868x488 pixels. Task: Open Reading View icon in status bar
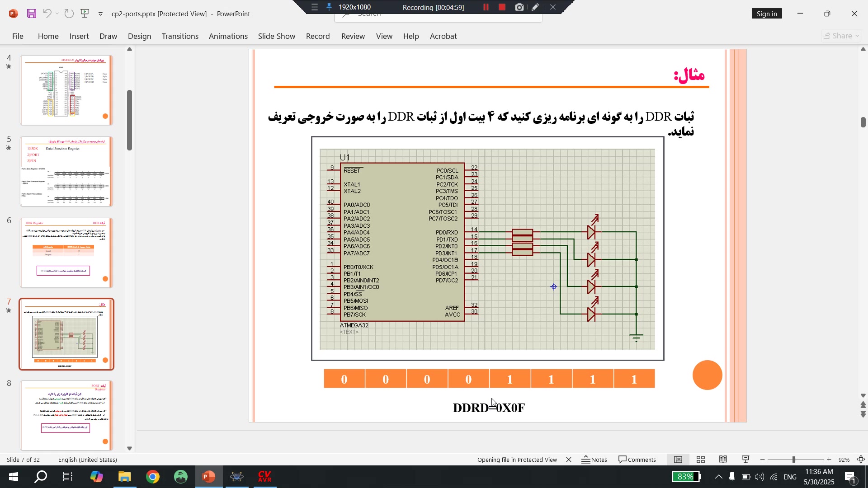723,460
